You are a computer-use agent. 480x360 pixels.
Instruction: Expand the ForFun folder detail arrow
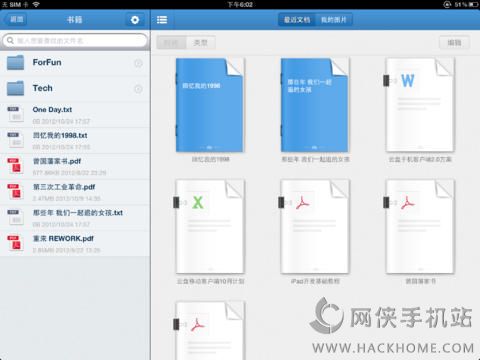tap(138, 63)
